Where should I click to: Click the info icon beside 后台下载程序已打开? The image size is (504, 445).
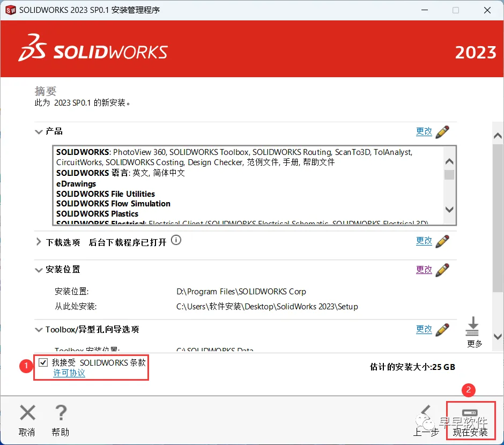[176, 240]
